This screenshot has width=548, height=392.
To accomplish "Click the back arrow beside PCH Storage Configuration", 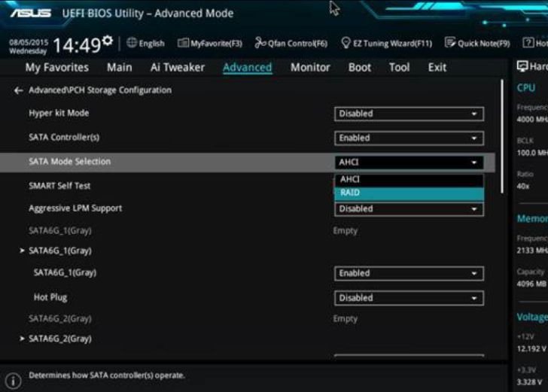I will click(19, 90).
